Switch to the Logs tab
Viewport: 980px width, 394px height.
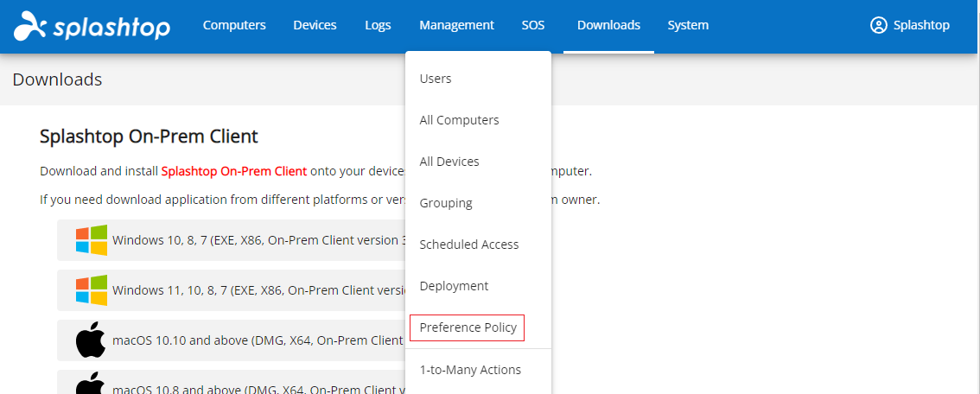click(379, 26)
